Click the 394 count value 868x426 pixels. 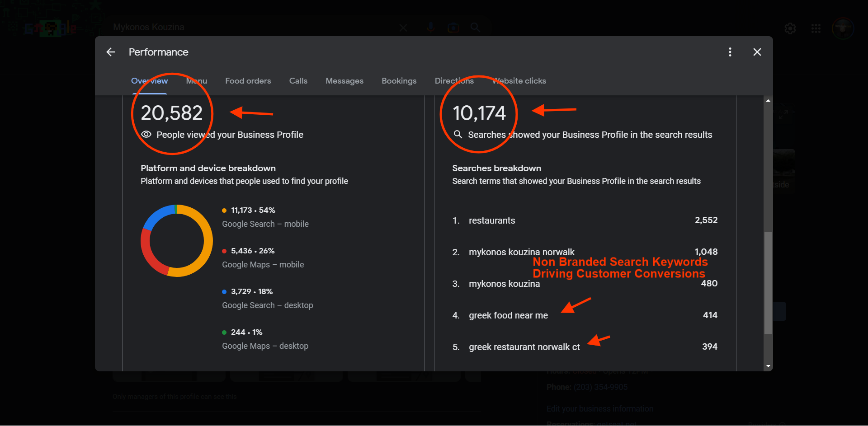[x=710, y=347]
